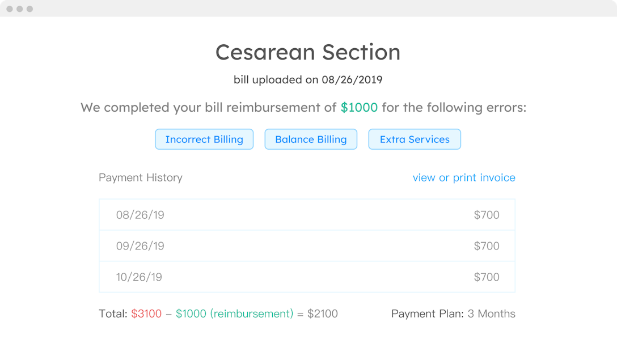Click the Incorrect Billing error tag
Viewport: 617px width, 364px height.
(204, 139)
